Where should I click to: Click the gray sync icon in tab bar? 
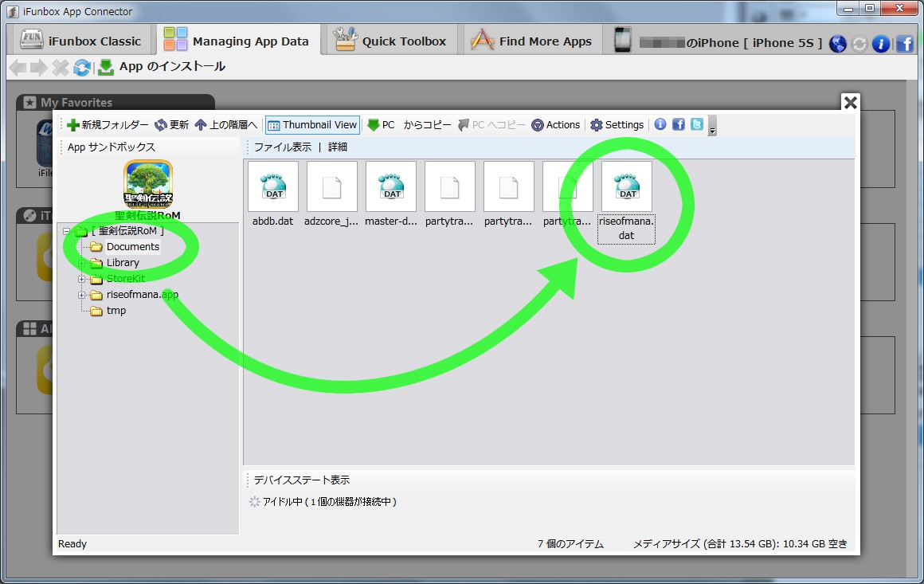click(x=859, y=43)
